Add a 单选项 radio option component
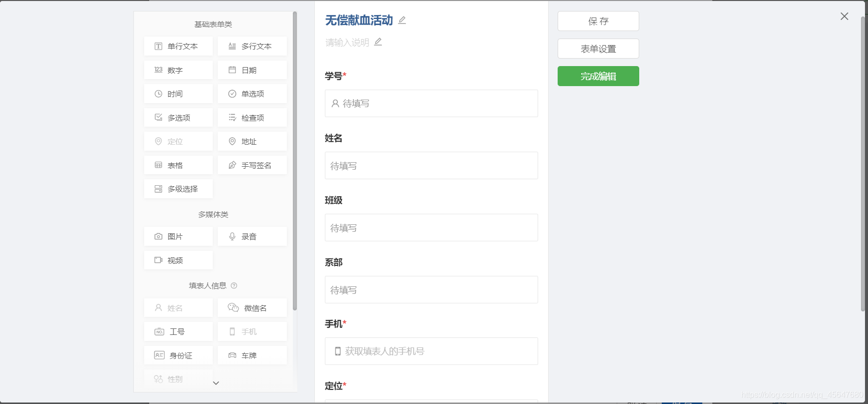Screen dimensions: 868x404 click(x=252, y=94)
